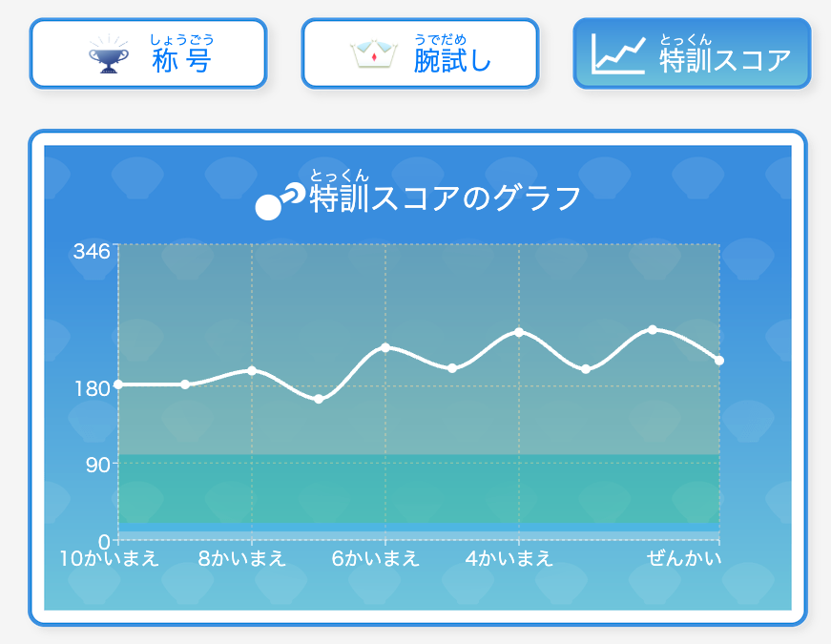The height and width of the screenshot is (644, 831).
Task: Click the data point above 4かいまえ
Action: (519, 332)
